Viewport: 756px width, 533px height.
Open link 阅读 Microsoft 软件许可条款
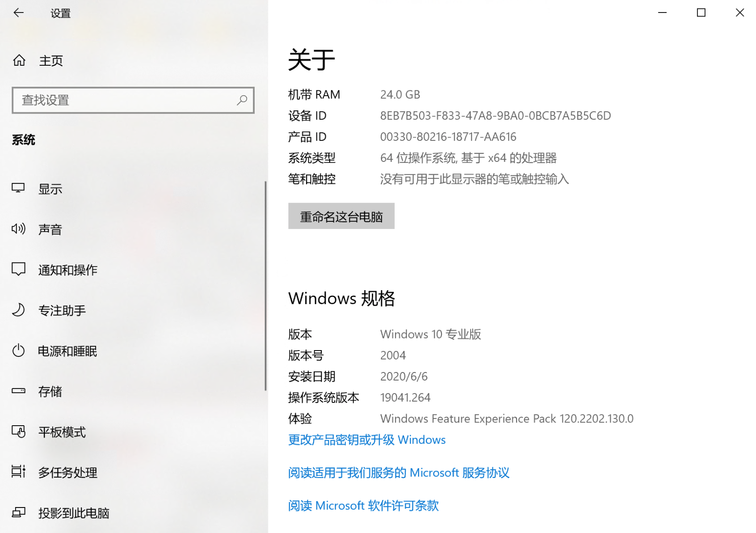click(363, 505)
